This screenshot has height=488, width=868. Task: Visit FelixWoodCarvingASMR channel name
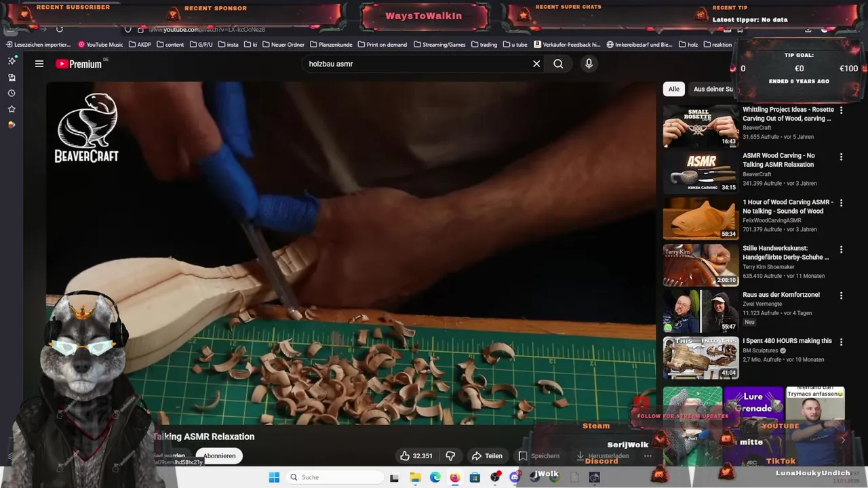click(772, 220)
